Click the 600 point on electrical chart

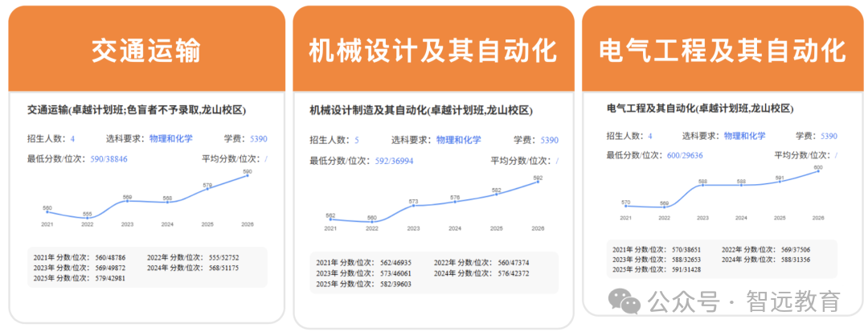tap(818, 171)
